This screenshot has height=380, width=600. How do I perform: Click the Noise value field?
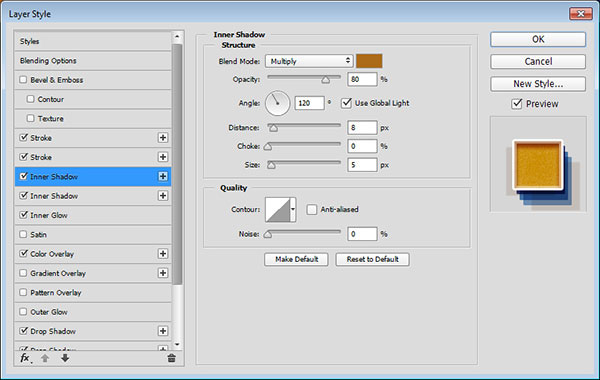click(362, 234)
